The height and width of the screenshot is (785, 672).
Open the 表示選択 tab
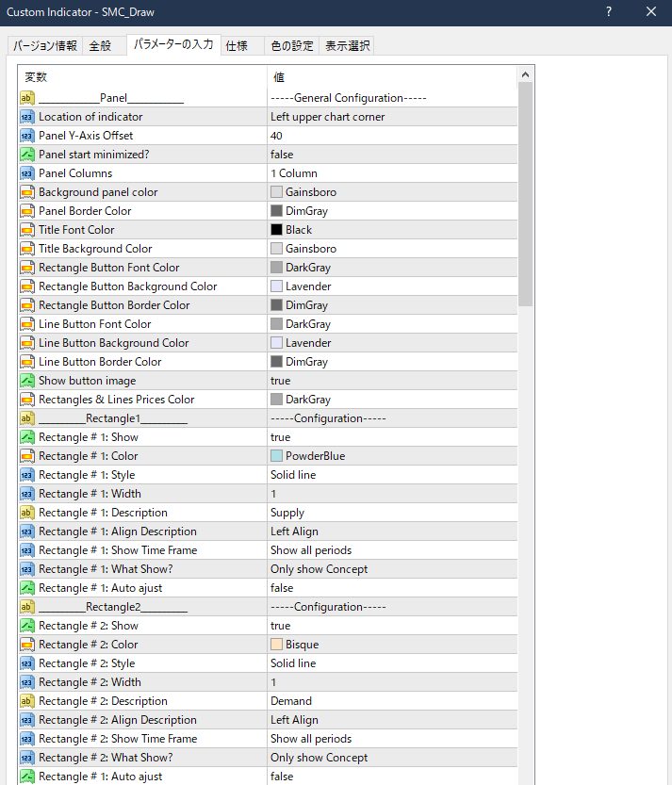click(347, 46)
